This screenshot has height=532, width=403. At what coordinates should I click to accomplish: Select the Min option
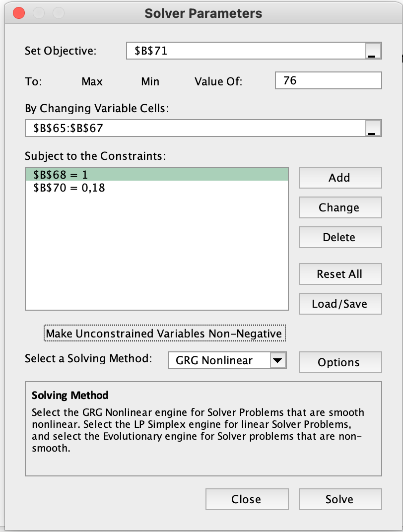click(150, 81)
